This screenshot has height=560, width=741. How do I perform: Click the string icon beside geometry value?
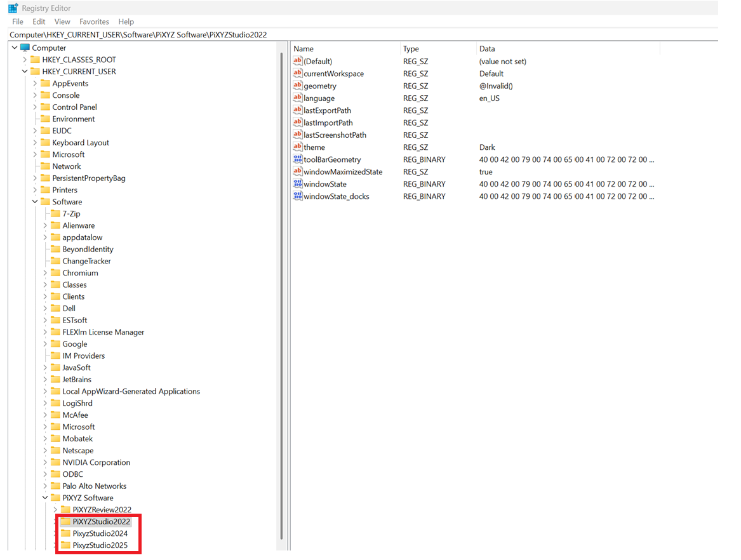coord(297,86)
